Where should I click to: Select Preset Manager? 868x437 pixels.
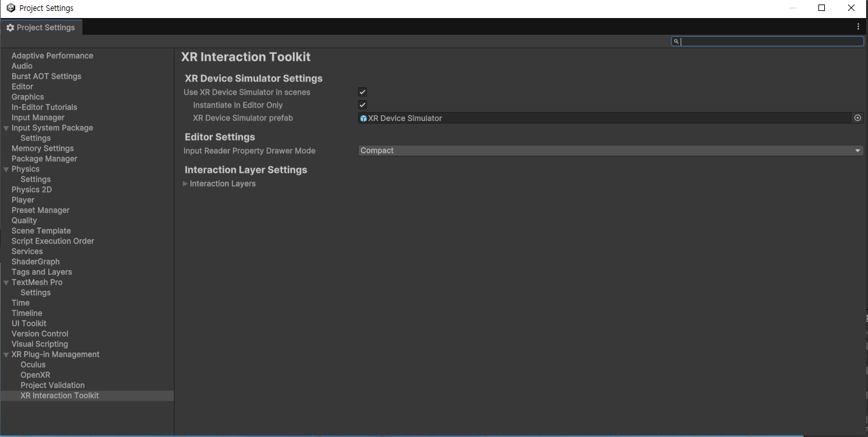(41, 210)
